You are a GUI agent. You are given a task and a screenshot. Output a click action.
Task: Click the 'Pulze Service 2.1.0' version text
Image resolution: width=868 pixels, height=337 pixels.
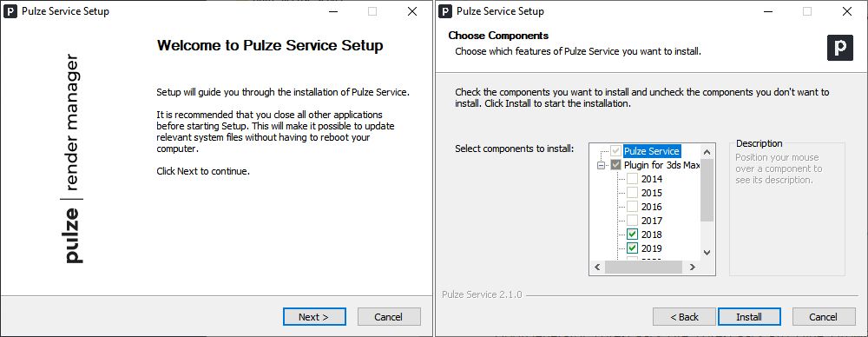click(x=482, y=294)
